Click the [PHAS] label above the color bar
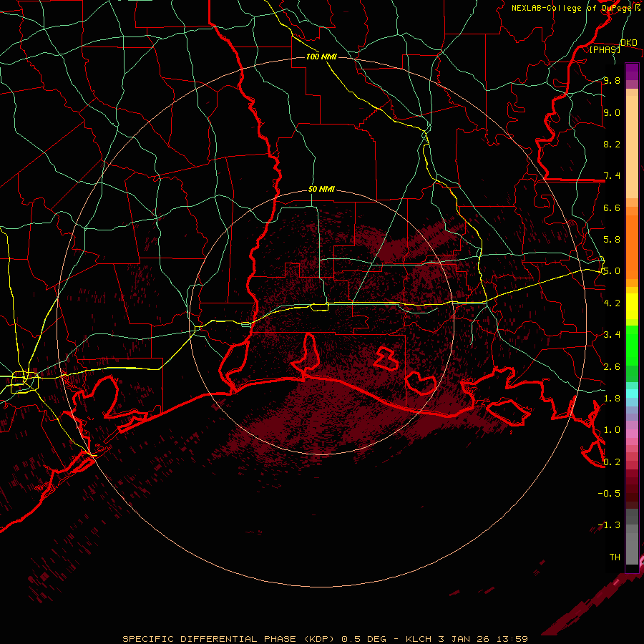Viewport: 644px width, 644px height. [605, 49]
